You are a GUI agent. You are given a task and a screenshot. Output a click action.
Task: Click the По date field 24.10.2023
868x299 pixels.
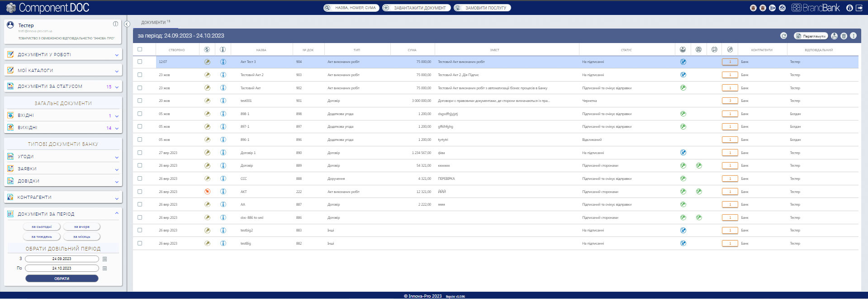coord(62,268)
